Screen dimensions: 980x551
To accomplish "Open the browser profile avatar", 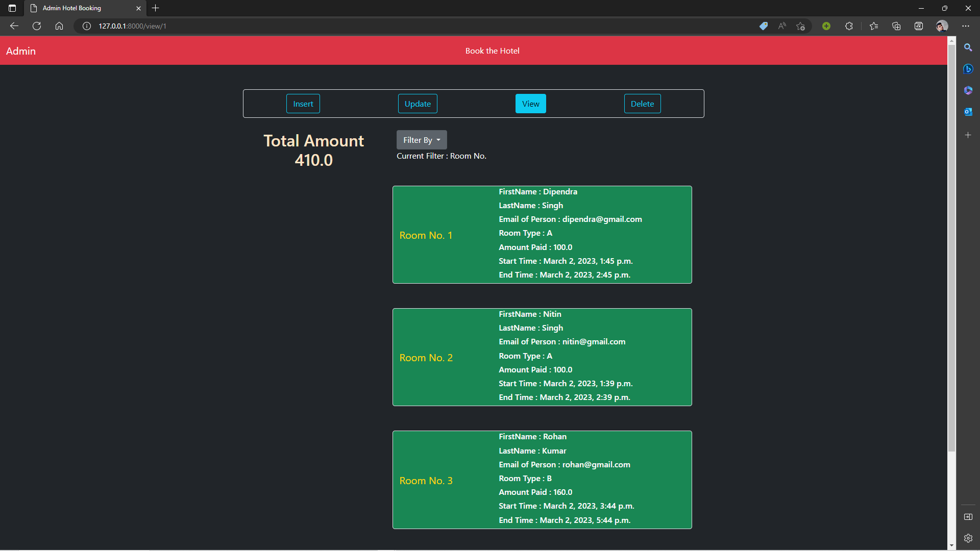I will point(942,26).
